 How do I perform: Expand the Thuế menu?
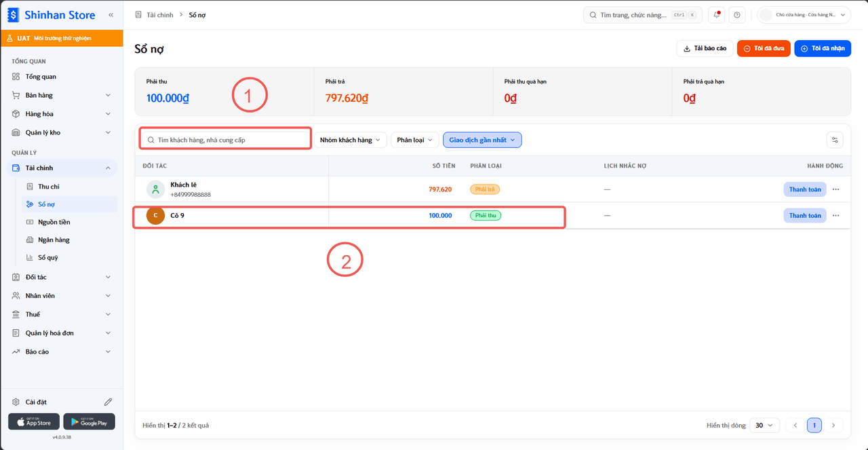point(62,314)
